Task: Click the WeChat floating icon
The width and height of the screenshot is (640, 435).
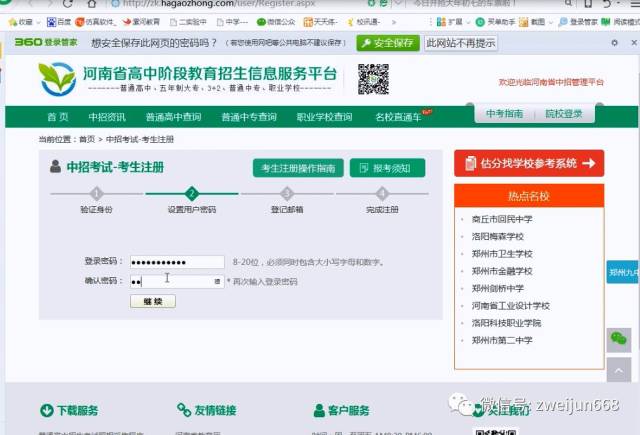Action: [x=619, y=340]
